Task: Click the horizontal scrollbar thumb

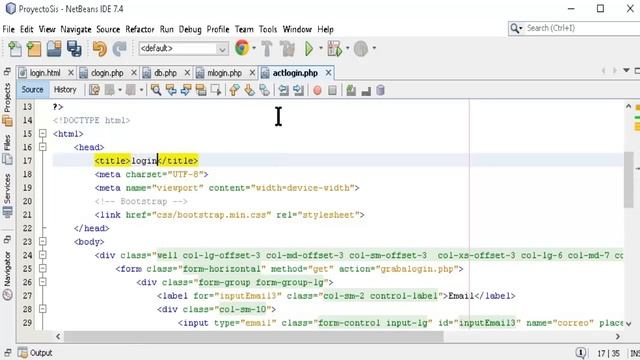Action: coord(253,337)
